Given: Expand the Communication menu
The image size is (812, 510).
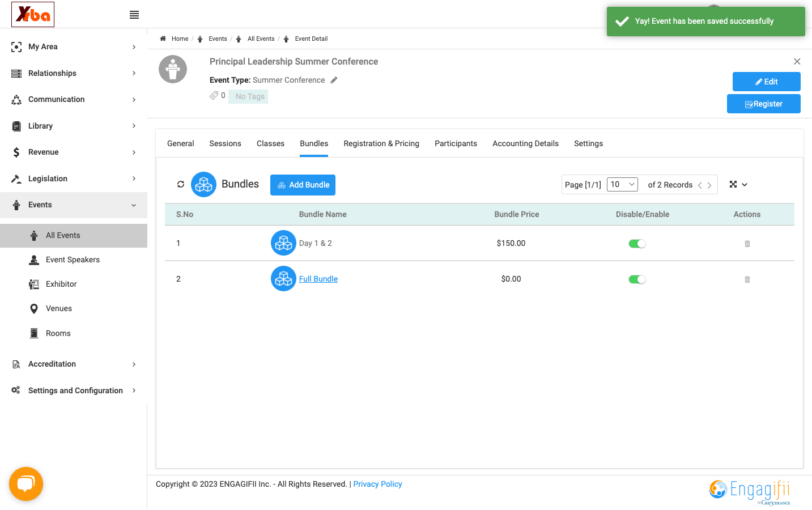Looking at the screenshot, I should [74, 99].
